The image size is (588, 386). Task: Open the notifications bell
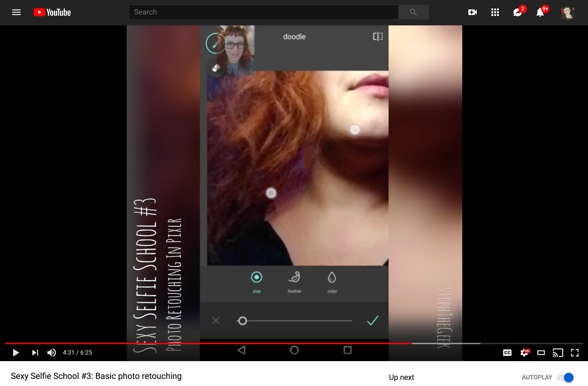point(540,12)
